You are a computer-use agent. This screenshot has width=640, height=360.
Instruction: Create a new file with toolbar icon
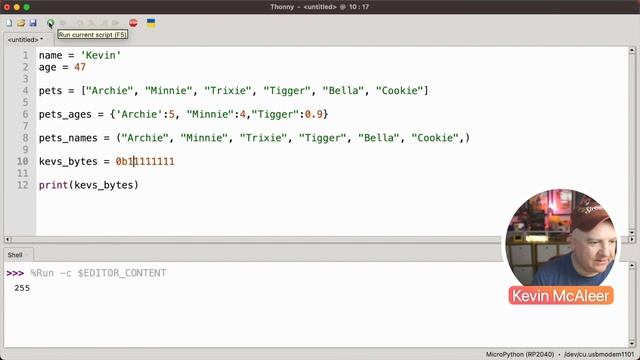coord(9,23)
